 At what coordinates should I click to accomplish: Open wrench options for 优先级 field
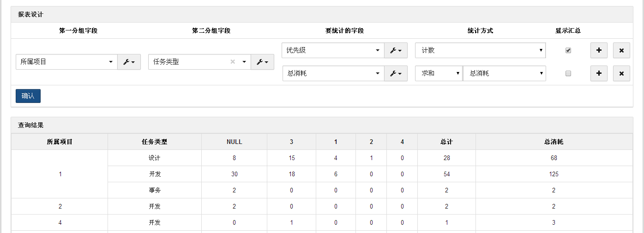396,50
